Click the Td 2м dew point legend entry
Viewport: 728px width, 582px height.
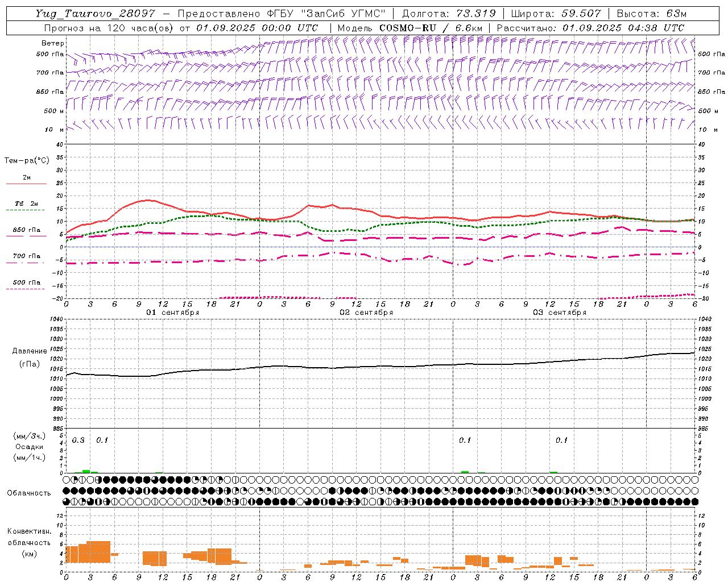[x=27, y=203]
